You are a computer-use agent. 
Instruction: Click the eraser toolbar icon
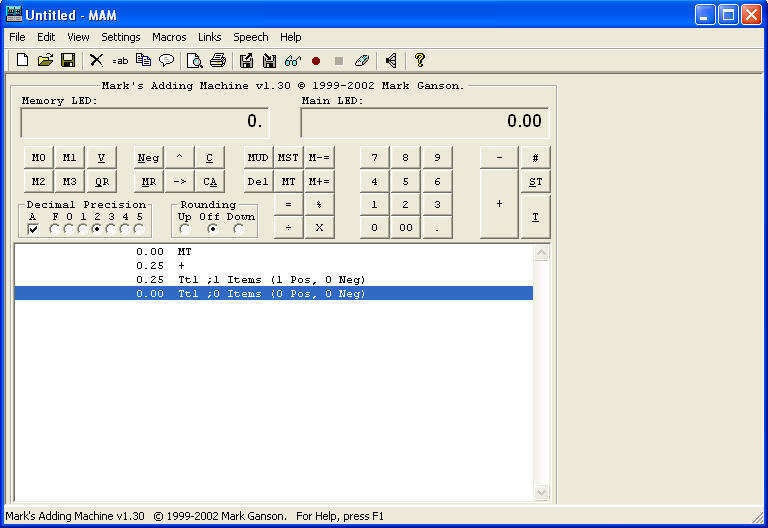point(361,60)
